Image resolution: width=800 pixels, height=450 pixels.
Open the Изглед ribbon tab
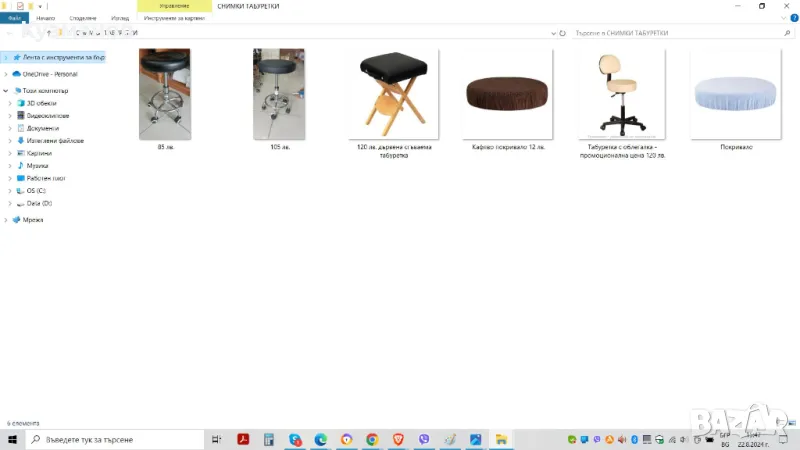point(120,18)
